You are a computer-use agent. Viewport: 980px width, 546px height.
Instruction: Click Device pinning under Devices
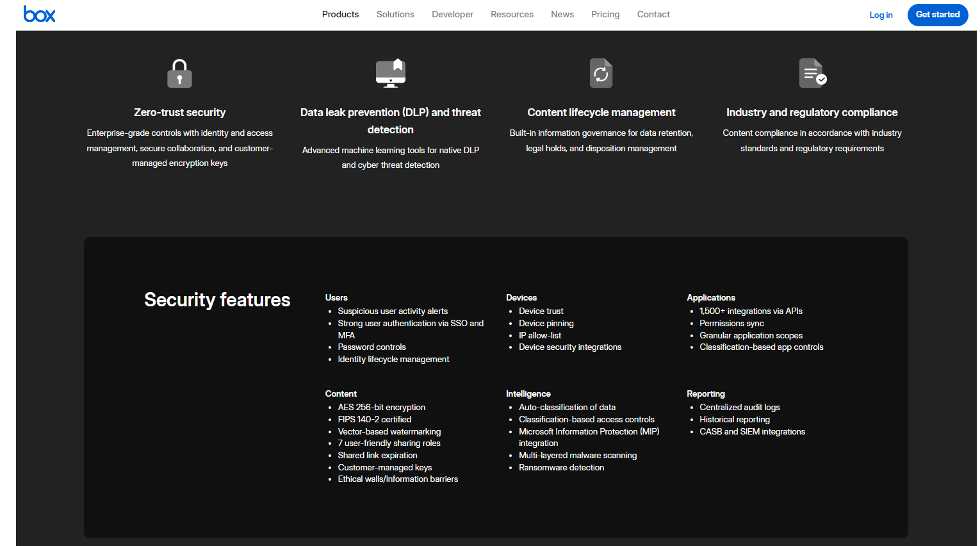[x=546, y=323]
